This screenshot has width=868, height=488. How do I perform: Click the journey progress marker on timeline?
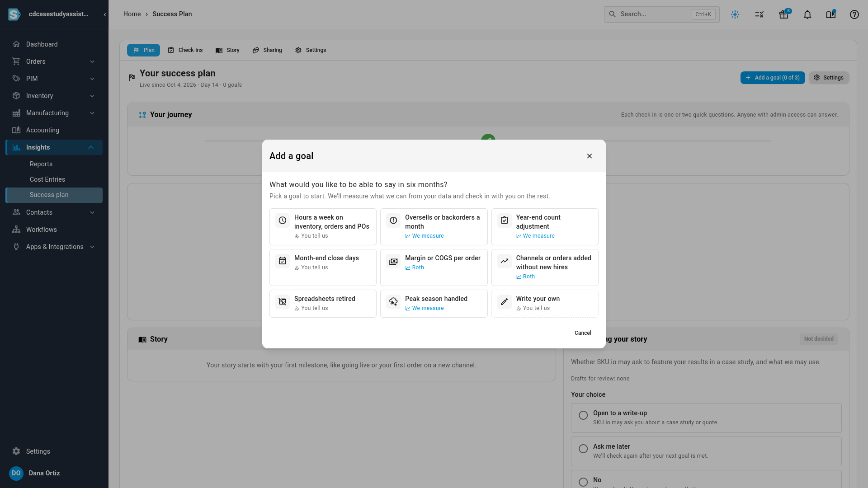coord(488,138)
